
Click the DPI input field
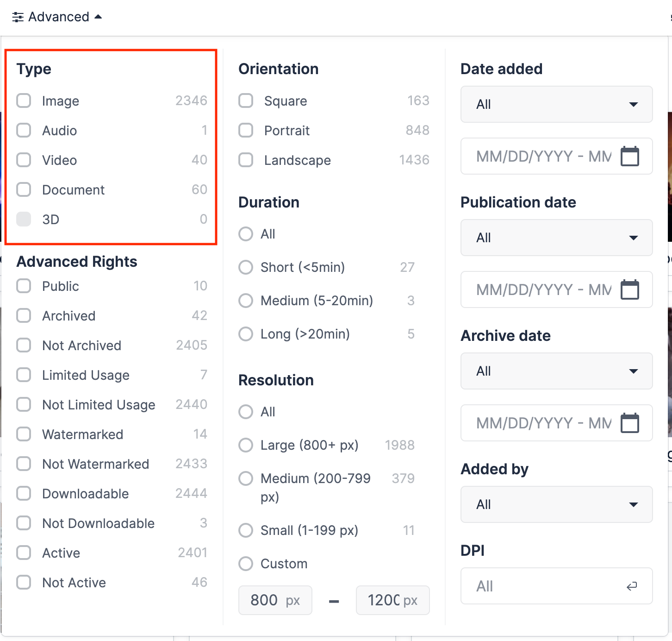(x=557, y=586)
